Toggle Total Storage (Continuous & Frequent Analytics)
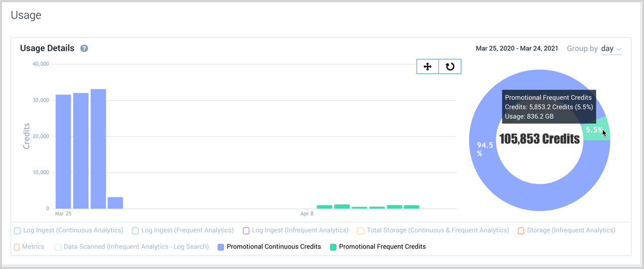This screenshot has width=644, height=269. pos(361,231)
